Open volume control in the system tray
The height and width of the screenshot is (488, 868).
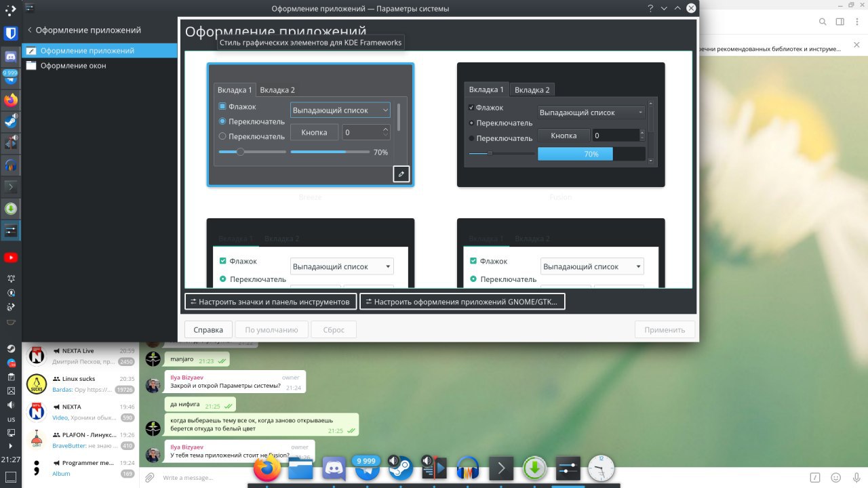(x=11, y=405)
